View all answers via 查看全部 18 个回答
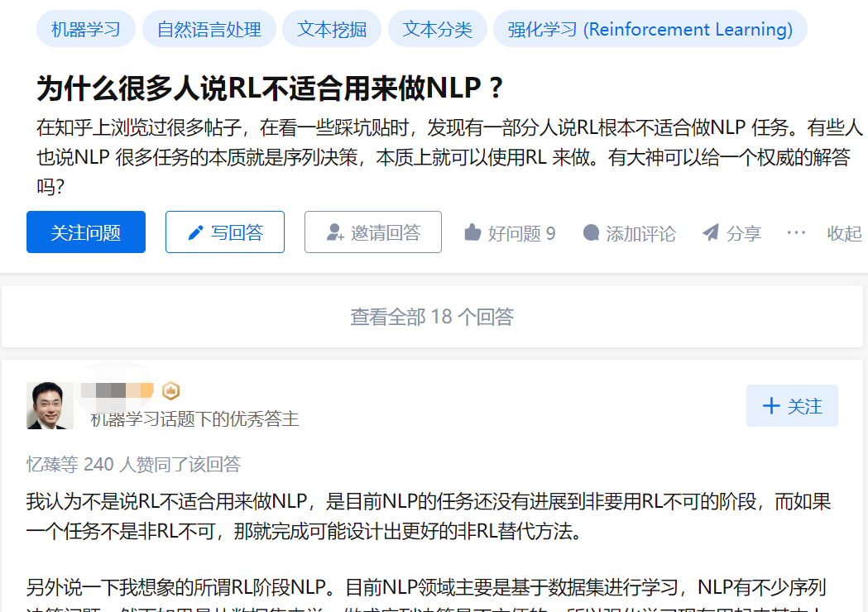Viewport: 868px width, 612px height. click(432, 317)
